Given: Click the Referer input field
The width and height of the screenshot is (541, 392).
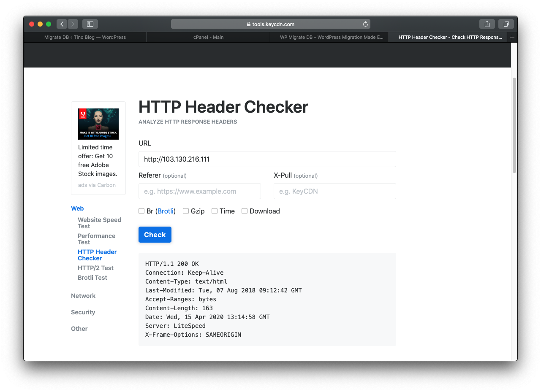Looking at the screenshot, I should (200, 191).
